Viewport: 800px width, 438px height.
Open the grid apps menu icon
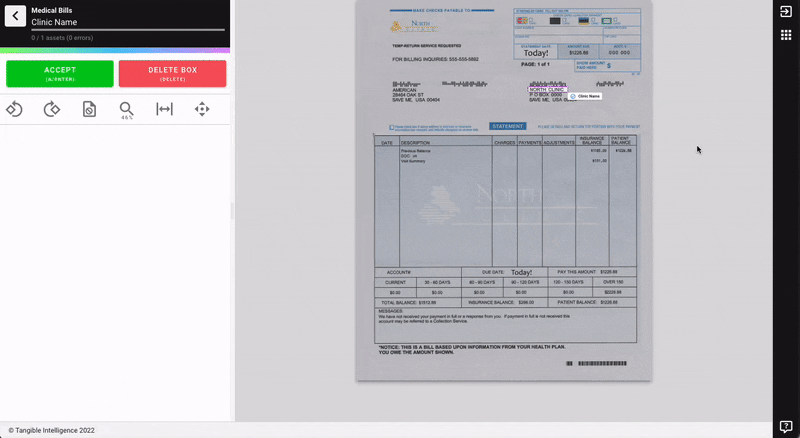[786, 35]
